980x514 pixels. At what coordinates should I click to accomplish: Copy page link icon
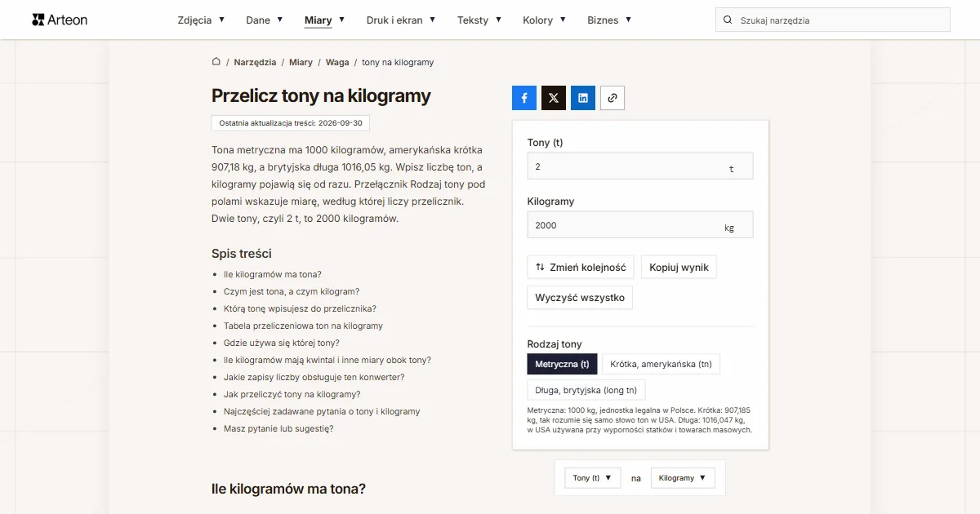pos(612,98)
